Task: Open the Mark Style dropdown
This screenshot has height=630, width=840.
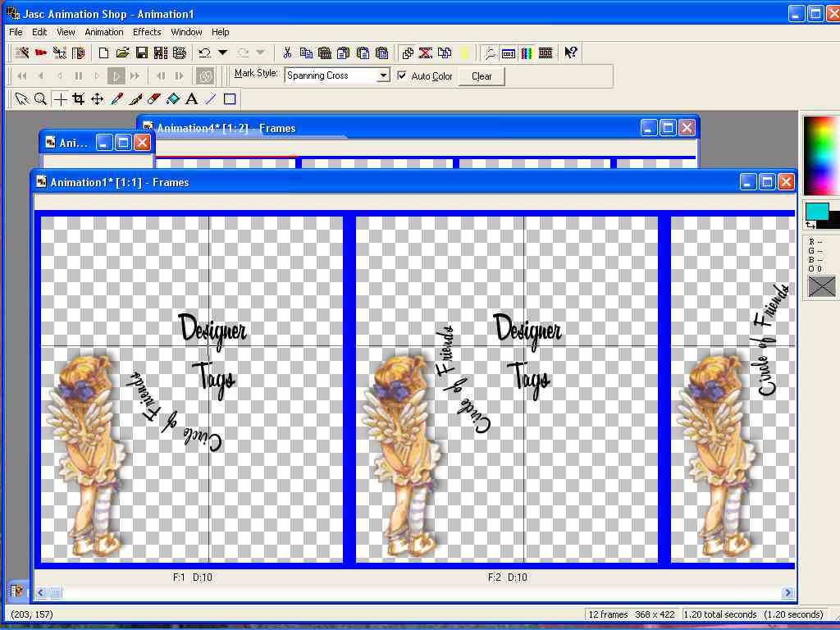Action: (x=382, y=75)
